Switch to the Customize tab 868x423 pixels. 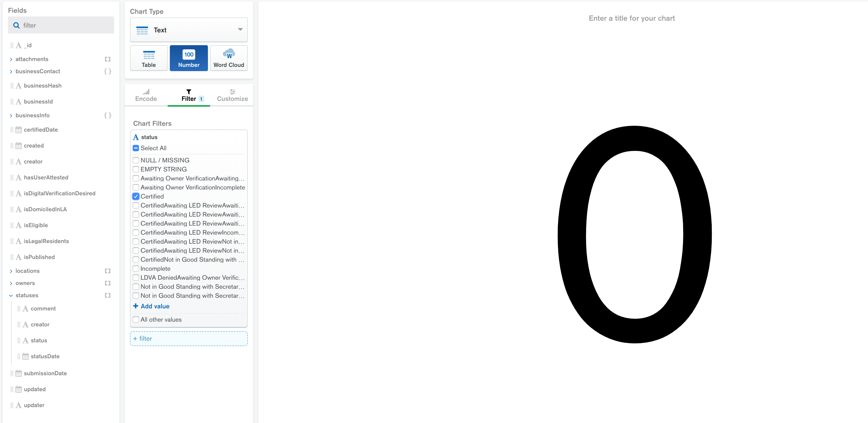(232, 95)
